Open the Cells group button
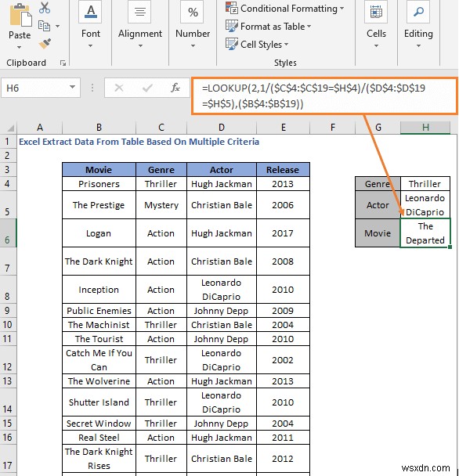The width and height of the screenshot is (459, 476). pos(376,25)
